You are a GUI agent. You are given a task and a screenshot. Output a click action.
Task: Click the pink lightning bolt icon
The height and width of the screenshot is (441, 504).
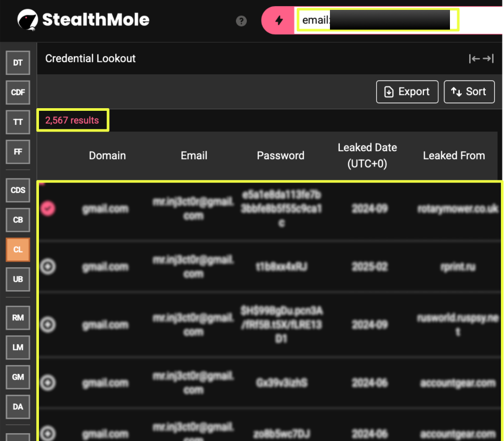click(279, 20)
